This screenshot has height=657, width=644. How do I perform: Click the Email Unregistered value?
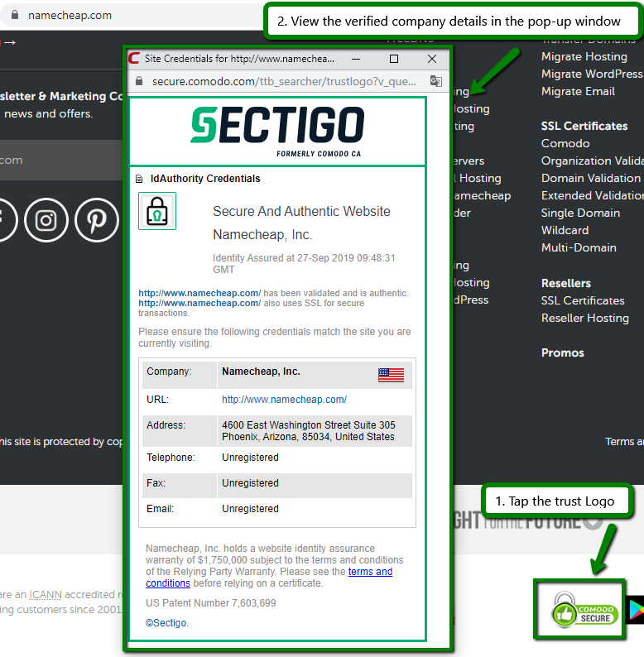coord(250,509)
